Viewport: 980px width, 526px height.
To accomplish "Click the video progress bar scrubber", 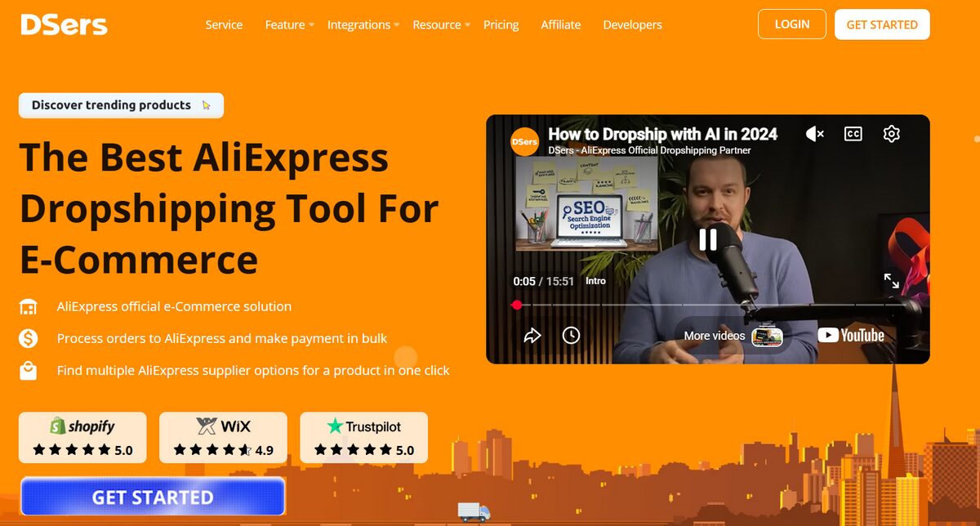I will pyautogui.click(x=517, y=305).
